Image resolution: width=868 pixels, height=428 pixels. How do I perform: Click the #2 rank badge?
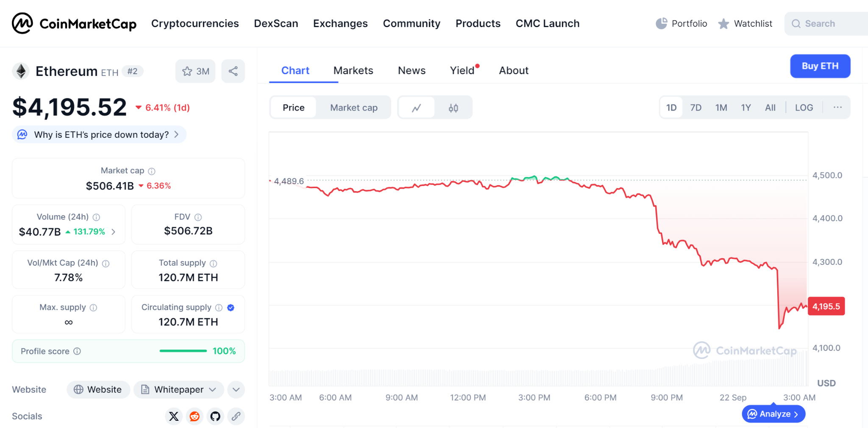click(133, 71)
